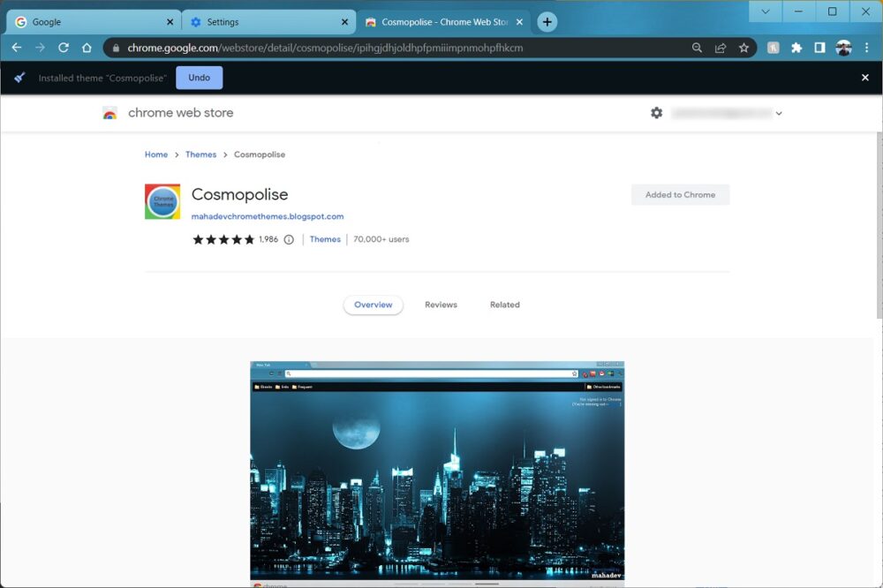
Task: Dismiss the installed theme notification bar
Action: [865, 78]
